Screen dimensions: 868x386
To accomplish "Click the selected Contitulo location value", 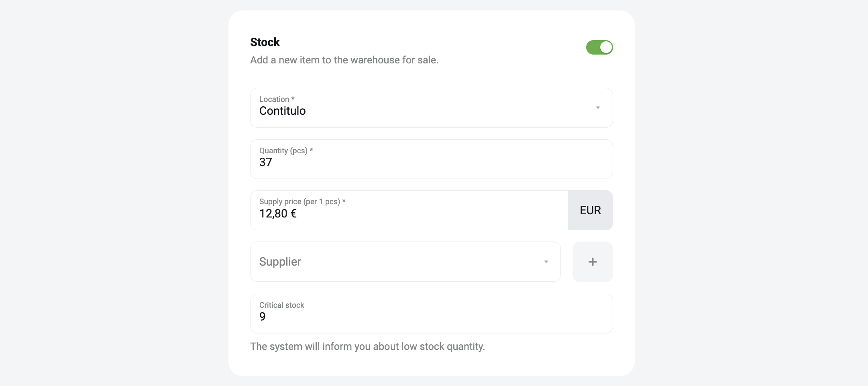I will [x=282, y=111].
